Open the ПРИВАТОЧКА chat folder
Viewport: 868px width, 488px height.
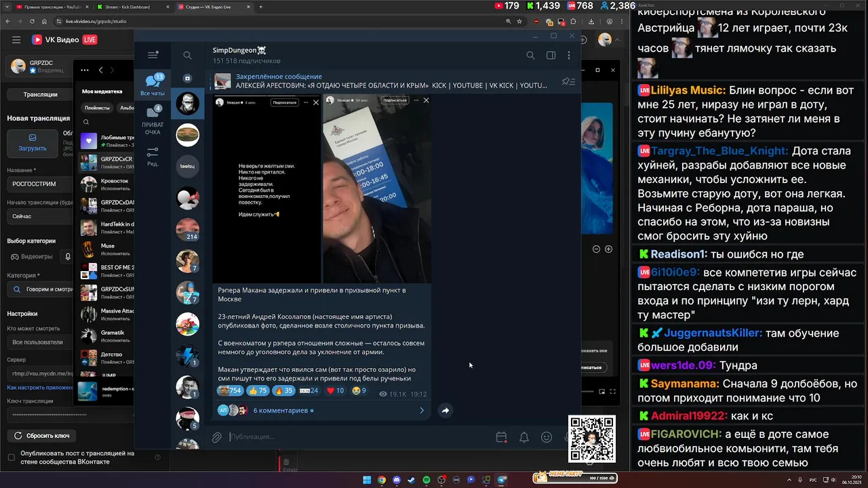pyautogui.click(x=153, y=121)
